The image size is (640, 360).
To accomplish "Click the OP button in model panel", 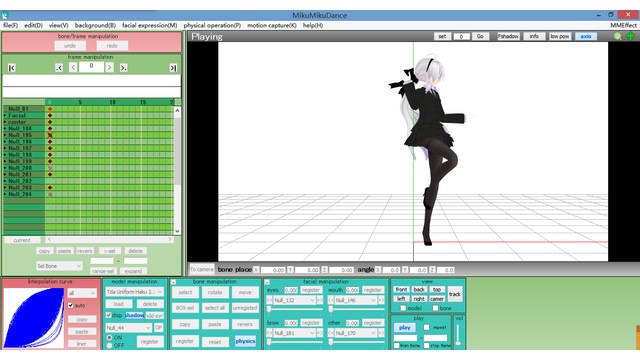I will (x=158, y=328).
